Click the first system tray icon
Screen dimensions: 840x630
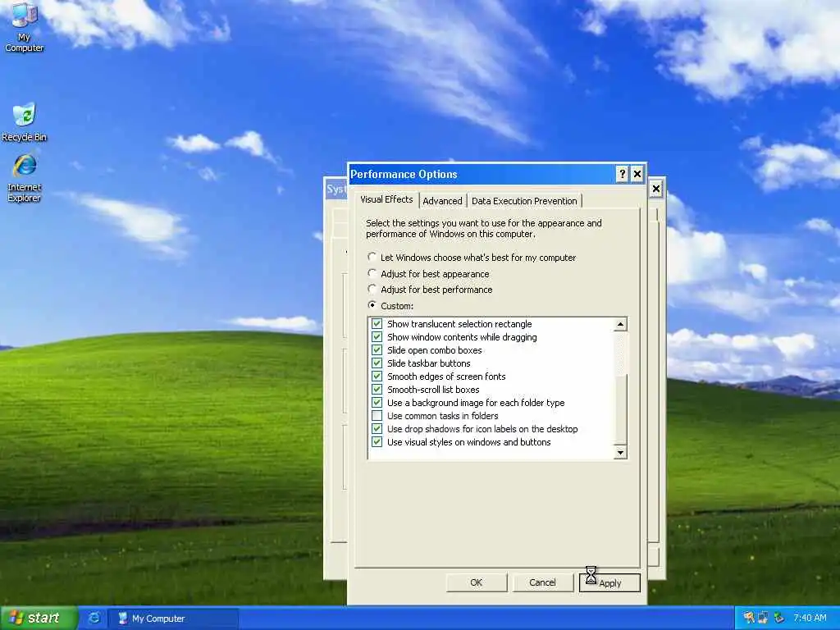click(x=748, y=618)
